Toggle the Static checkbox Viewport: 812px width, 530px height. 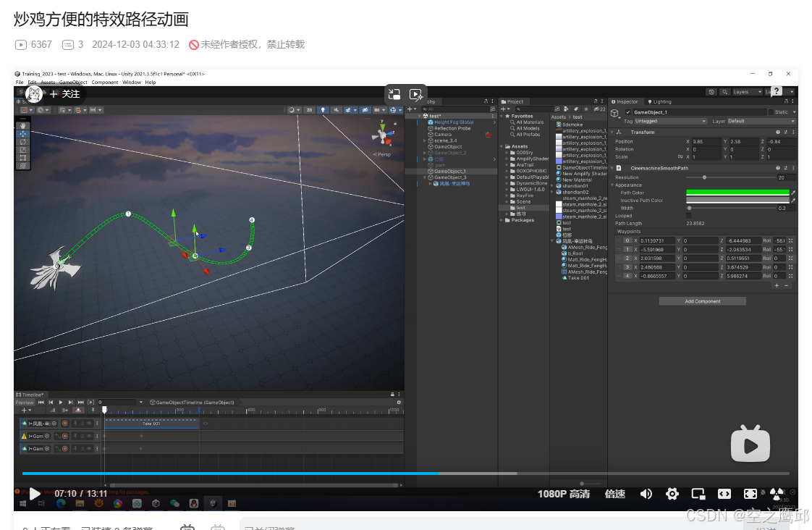click(771, 112)
